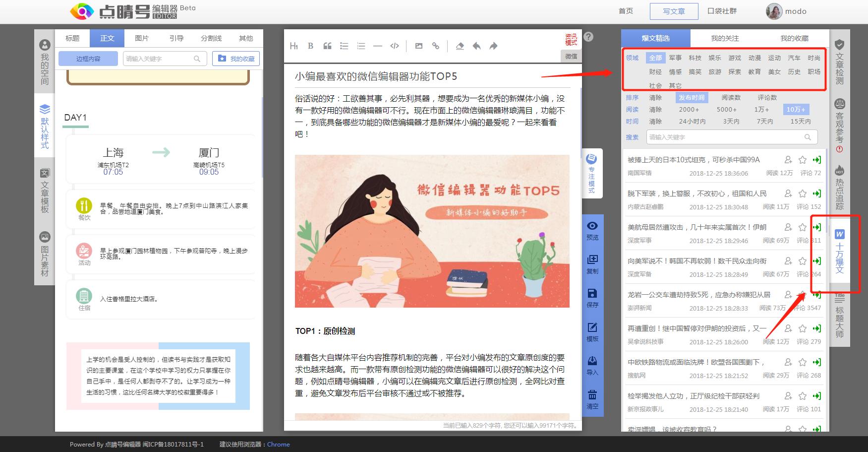Open the help question mark icon
The image size is (868, 452).
[x=588, y=37]
